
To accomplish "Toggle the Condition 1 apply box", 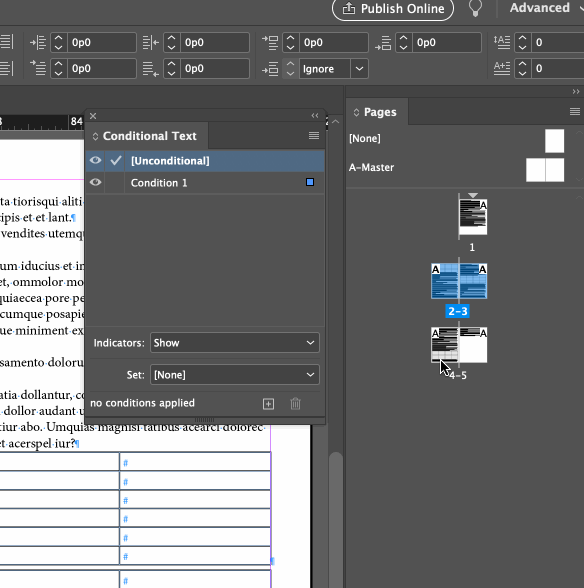I will [116, 183].
